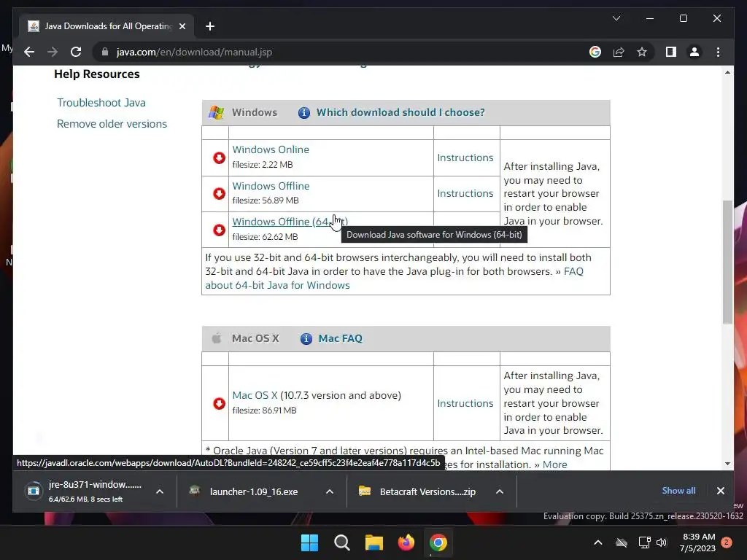Open the side panel icon in Chrome toolbar
Viewport: 747px width, 560px height.
pyautogui.click(x=671, y=52)
